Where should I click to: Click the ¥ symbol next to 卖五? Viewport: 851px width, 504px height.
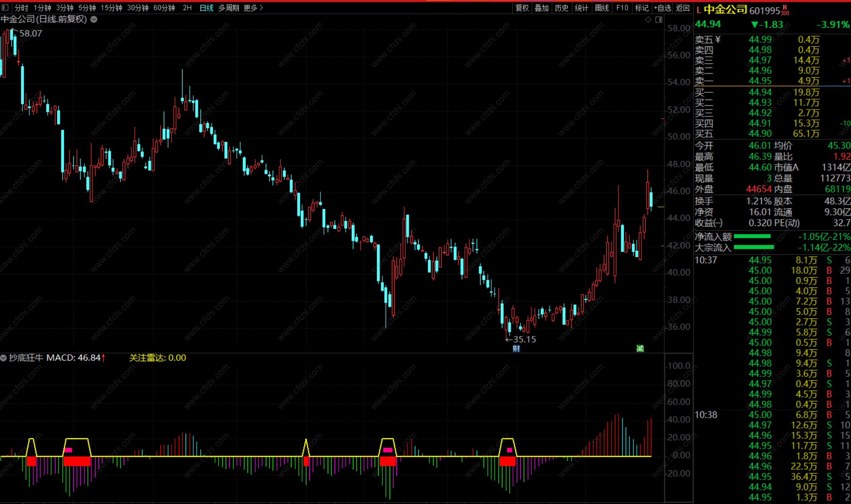(718, 39)
